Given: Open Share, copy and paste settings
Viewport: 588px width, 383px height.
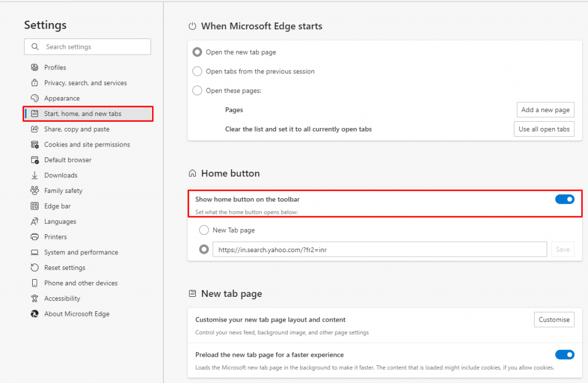Looking at the screenshot, I should tap(77, 129).
